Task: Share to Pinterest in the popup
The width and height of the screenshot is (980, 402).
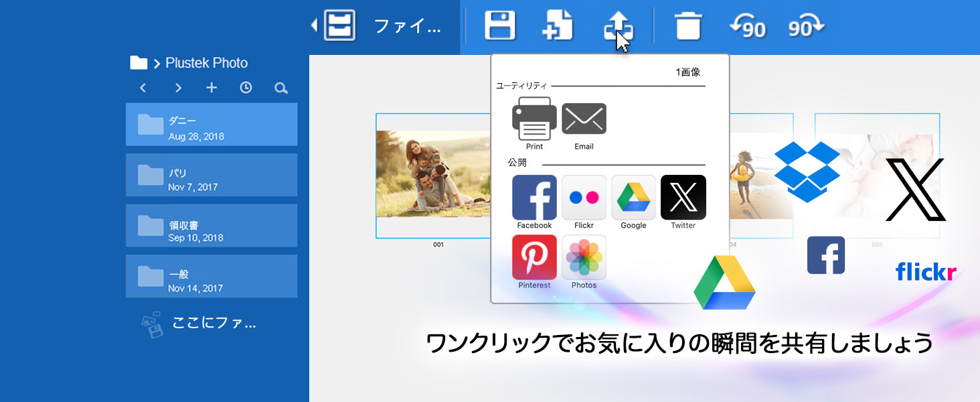Action: click(534, 262)
